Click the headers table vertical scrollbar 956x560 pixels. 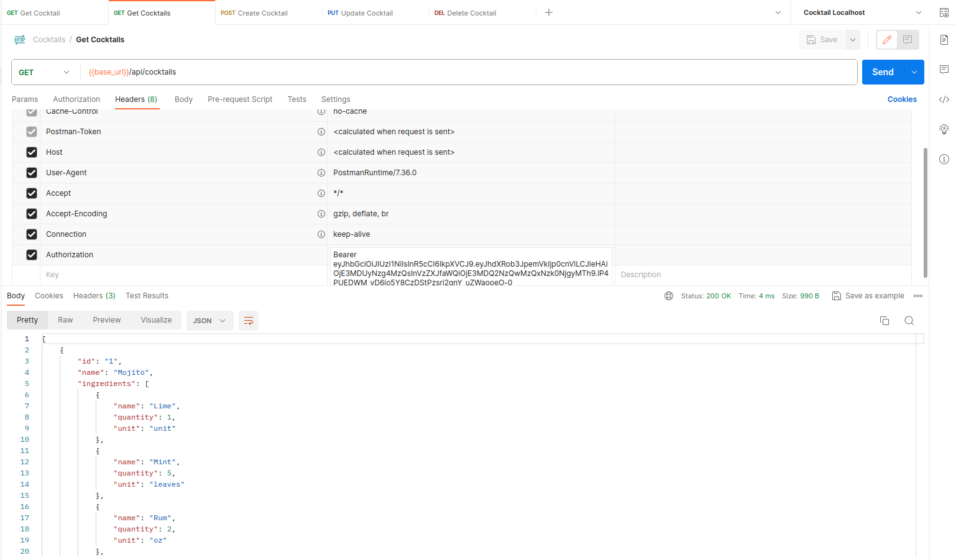click(926, 213)
